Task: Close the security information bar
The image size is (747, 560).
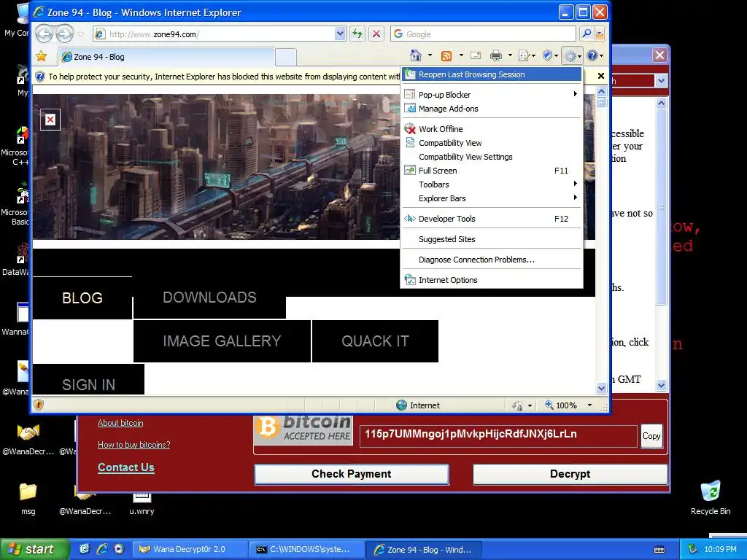Action: click(601, 76)
